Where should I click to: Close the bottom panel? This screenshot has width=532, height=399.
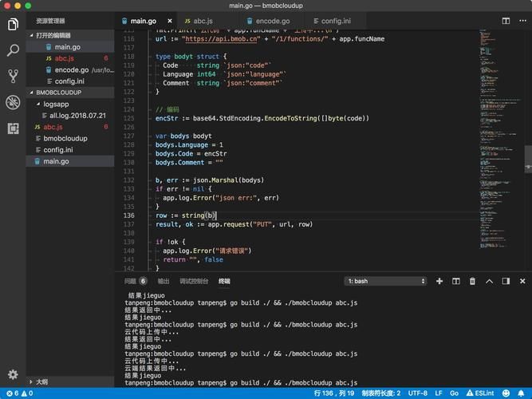(x=522, y=281)
